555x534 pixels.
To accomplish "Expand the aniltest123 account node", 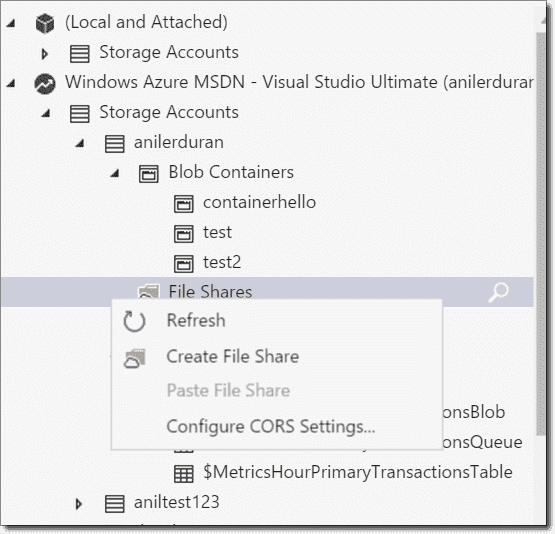I will click(x=79, y=504).
